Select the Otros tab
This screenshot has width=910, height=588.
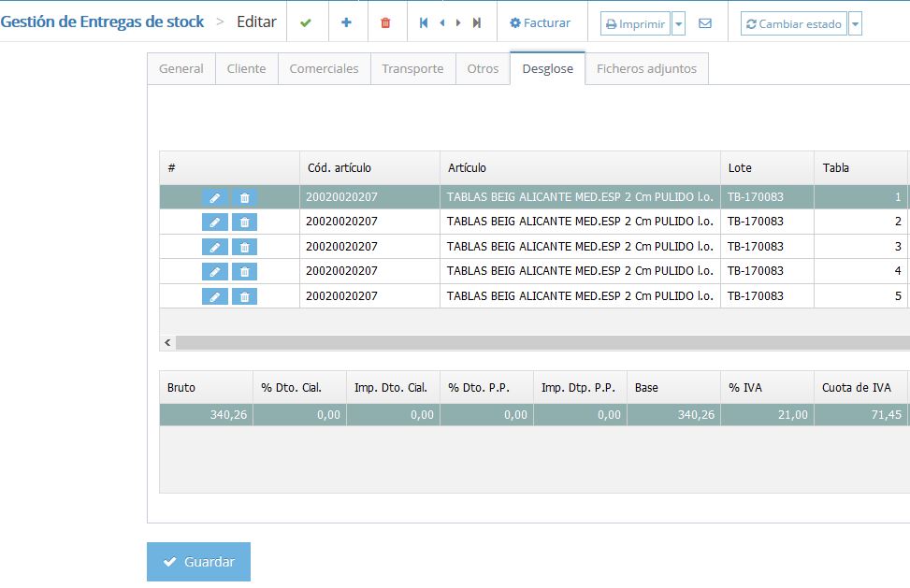(x=483, y=68)
